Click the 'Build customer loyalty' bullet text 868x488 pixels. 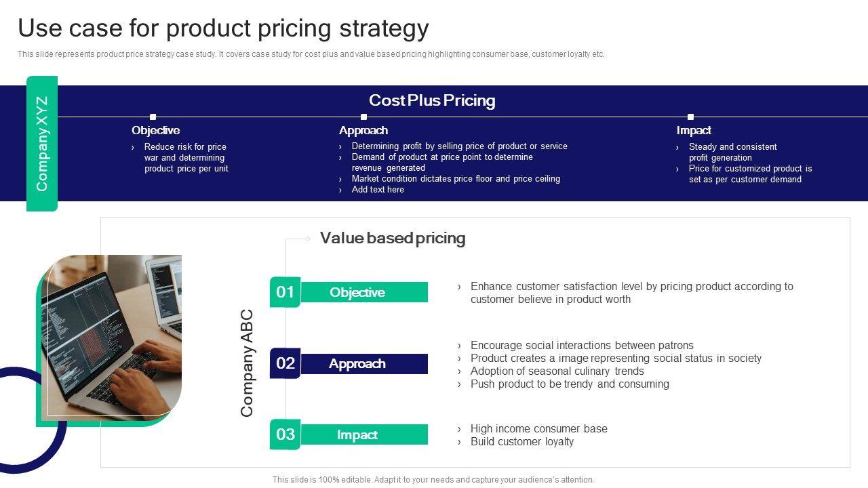coord(522,441)
